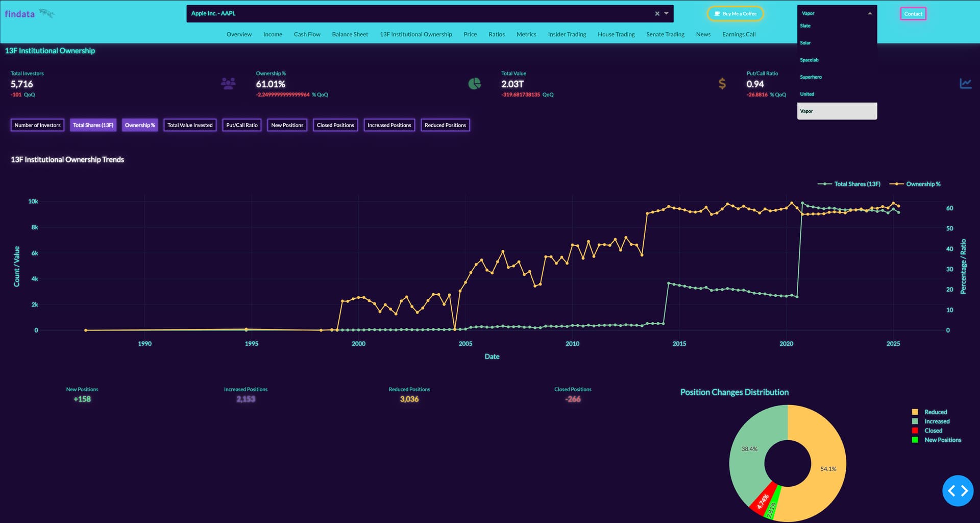Click the Buy Me a Coffee button
The image size is (980, 523).
(x=735, y=14)
